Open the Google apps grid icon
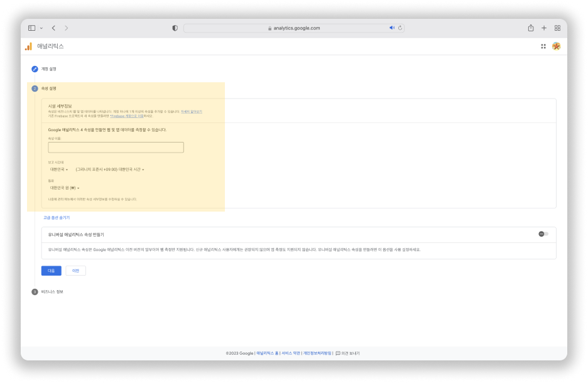Viewport: 588px width, 383px height. pyautogui.click(x=543, y=46)
